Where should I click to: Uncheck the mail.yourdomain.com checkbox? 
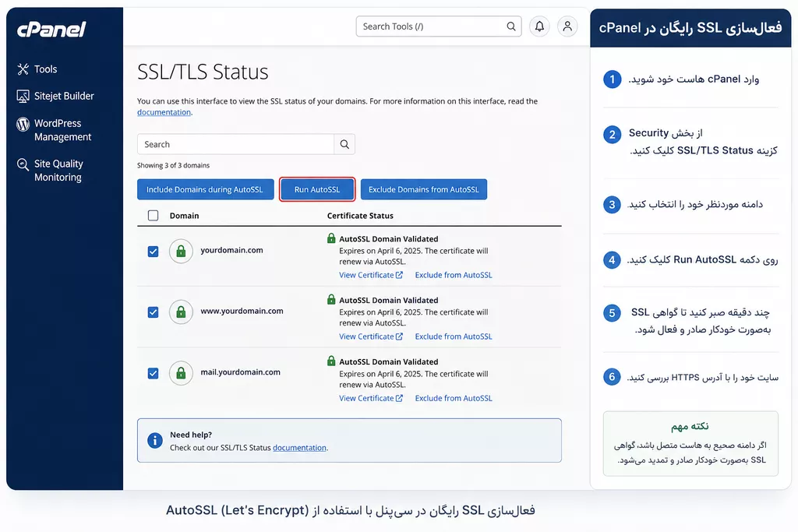click(x=153, y=373)
